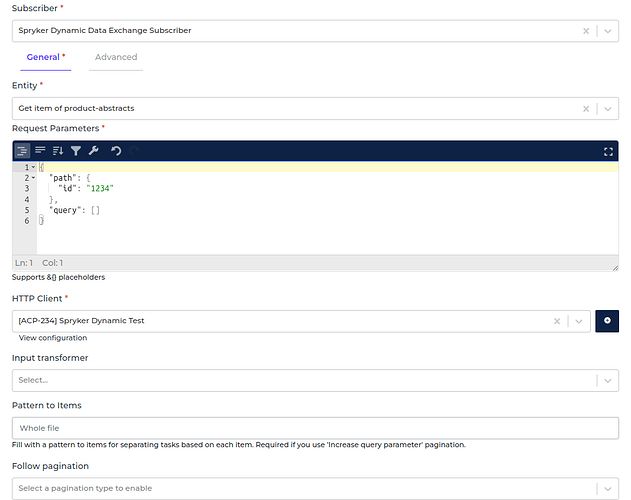Screen dimensions: 631x500
Task: Click the "Get item of product-abstracts" value
Action: coord(76,108)
